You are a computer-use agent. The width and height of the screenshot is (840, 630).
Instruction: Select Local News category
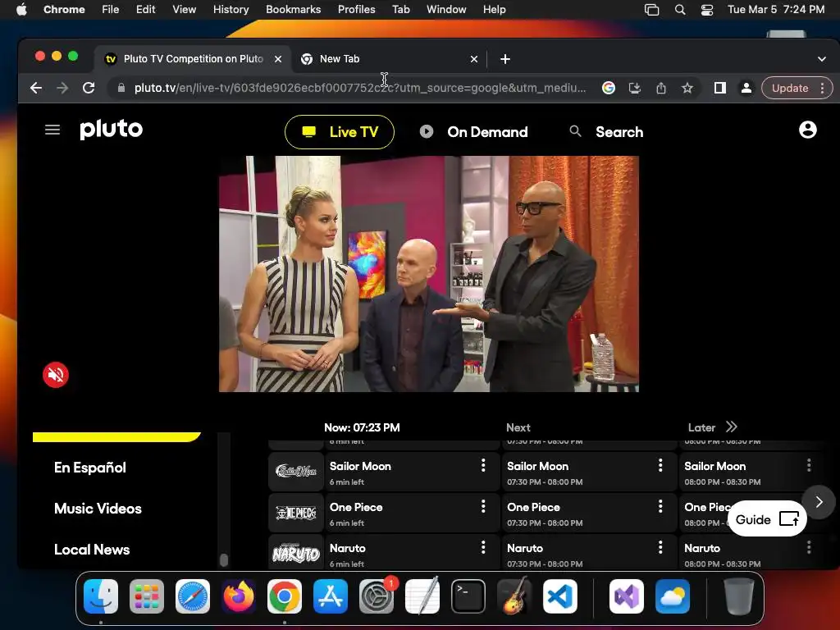[x=92, y=550]
